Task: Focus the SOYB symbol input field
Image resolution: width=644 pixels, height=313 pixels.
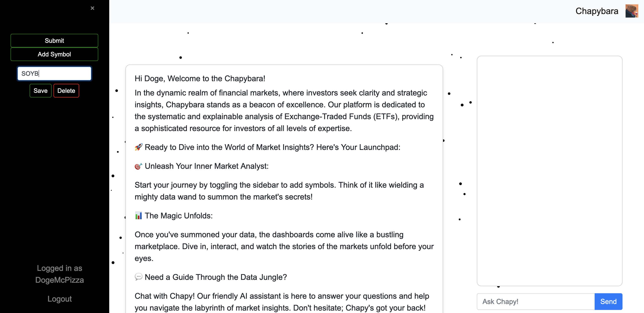Action: pyautogui.click(x=54, y=74)
